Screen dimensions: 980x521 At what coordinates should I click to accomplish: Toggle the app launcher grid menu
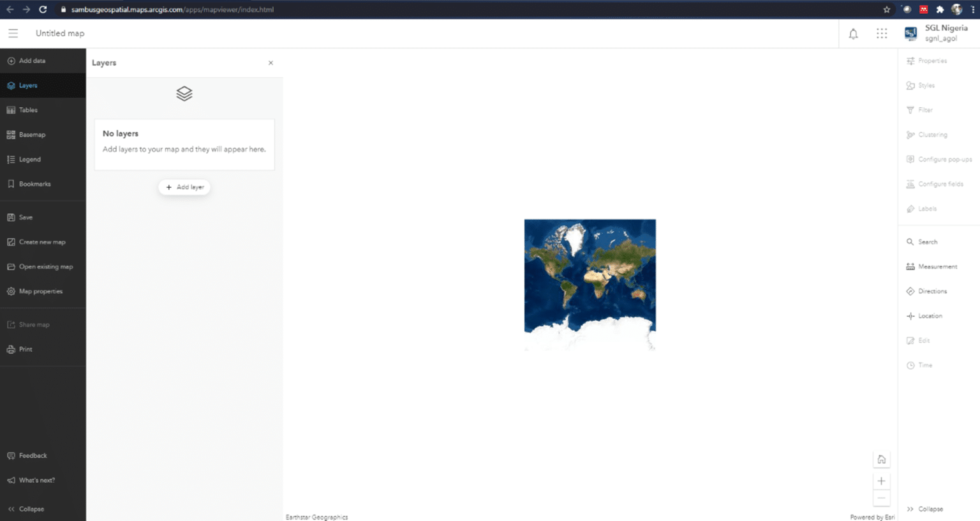882,33
